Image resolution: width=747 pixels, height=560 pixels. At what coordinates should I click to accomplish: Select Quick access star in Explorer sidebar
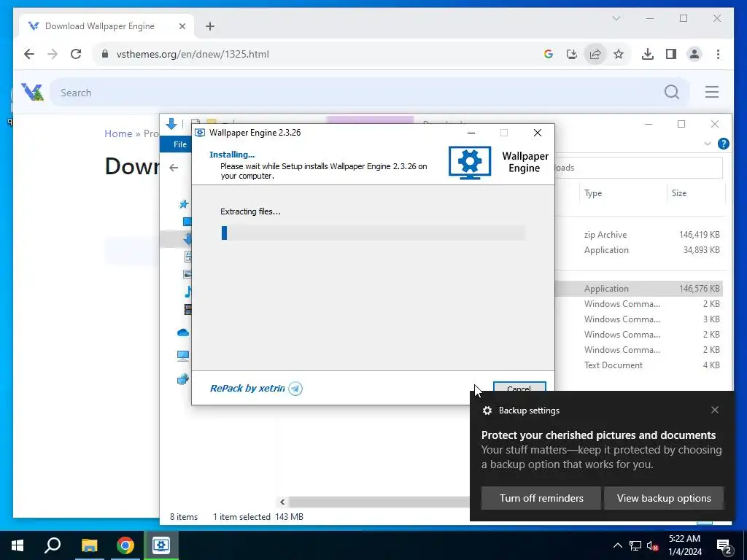pyautogui.click(x=183, y=204)
